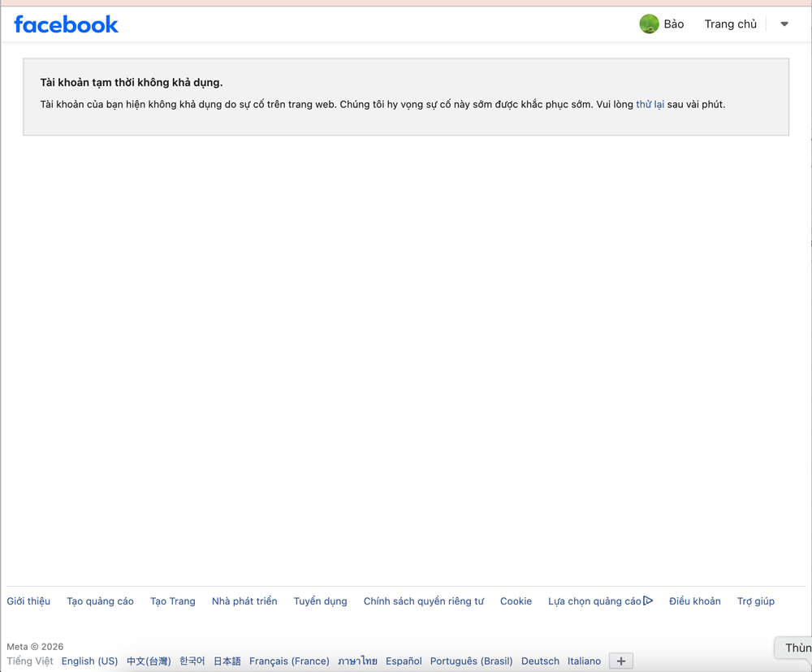
Task: Click the "Tài khoản tạm thời không khả dụng." heading
Action: 132,82
